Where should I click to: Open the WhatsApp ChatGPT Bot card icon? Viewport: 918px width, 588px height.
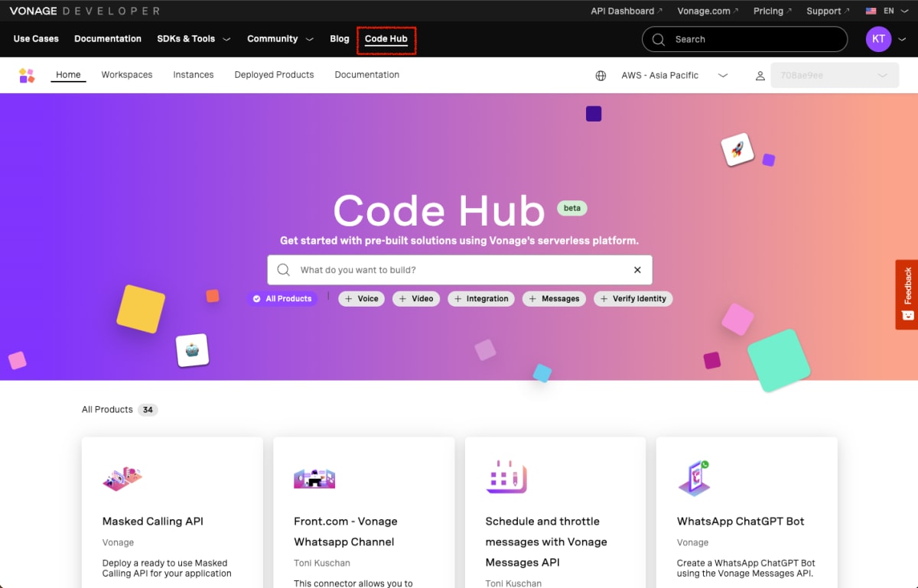(x=695, y=478)
